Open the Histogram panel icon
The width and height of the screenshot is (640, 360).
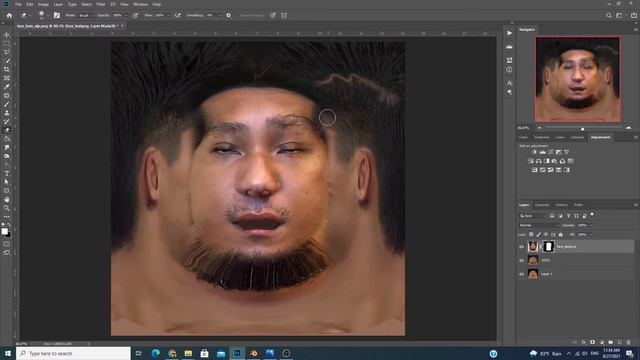click(509, 47)
